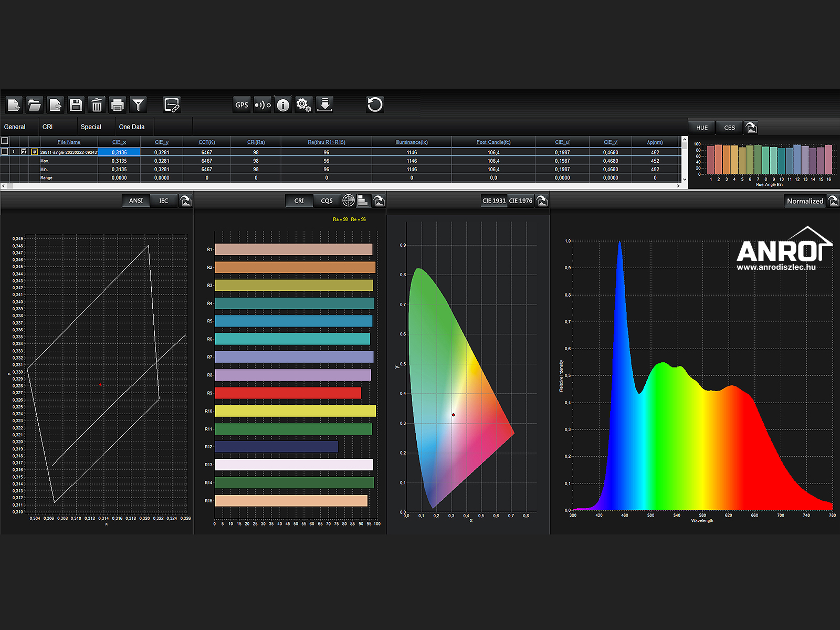Click the Illuminance(lx) column header
Viewport: 840px width, 630px height.
[x=412, y=142]
